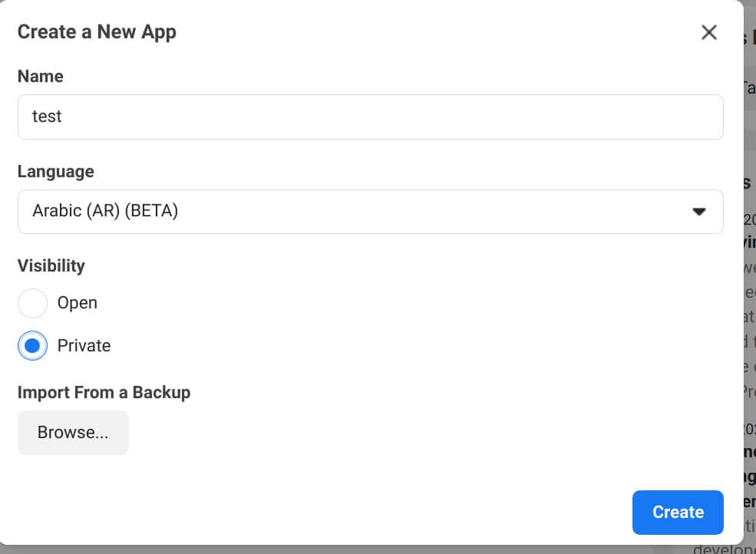Click the Language field label
This screenshot has height=554, width=756.
[x=56, y=172]
